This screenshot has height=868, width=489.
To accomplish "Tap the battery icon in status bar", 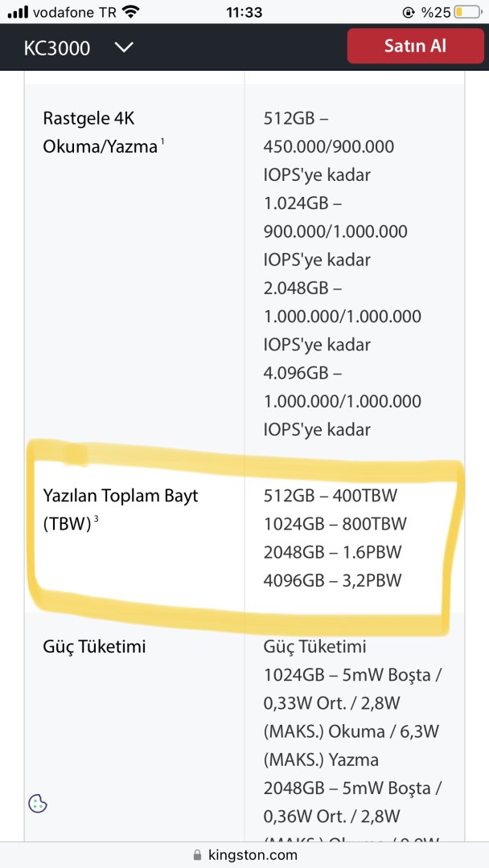I will [x=469, y=12].
